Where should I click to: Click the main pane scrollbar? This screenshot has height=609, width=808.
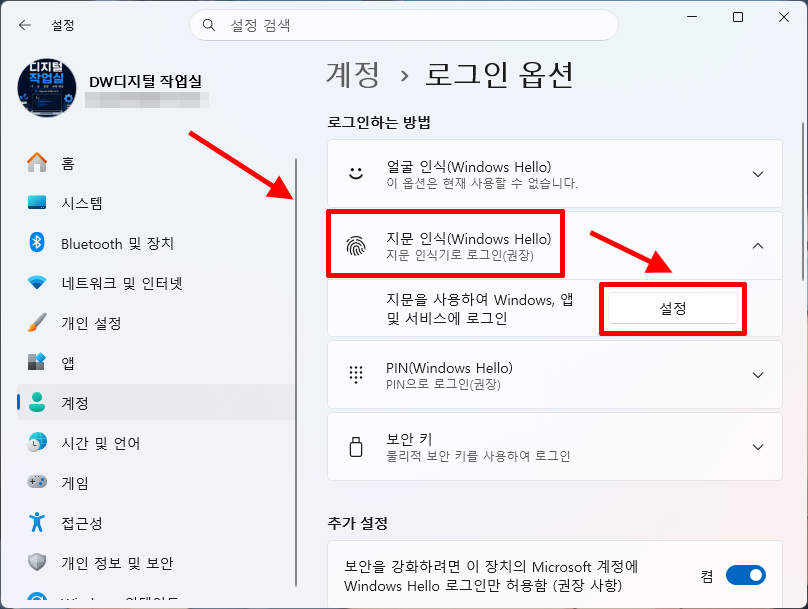(x=802, y=201)
